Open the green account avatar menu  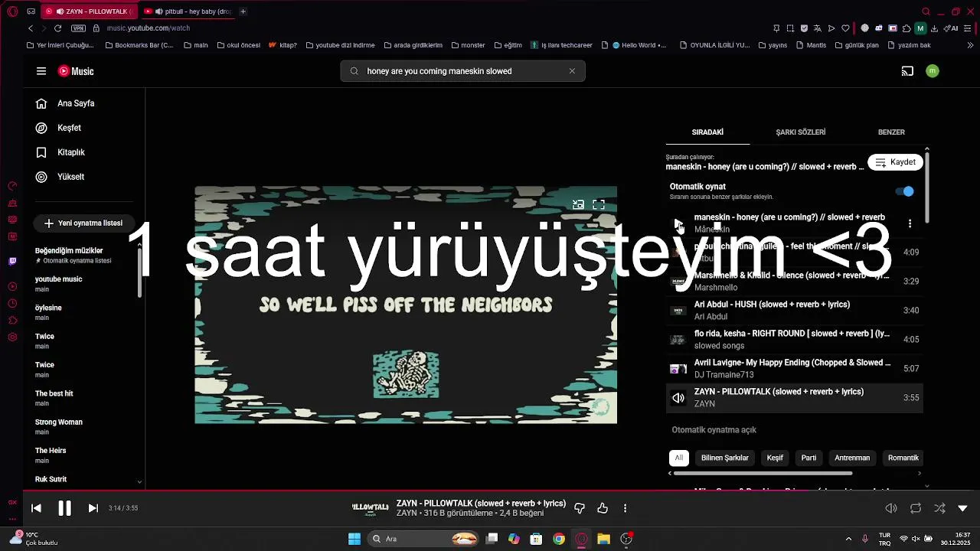[932, 71]
